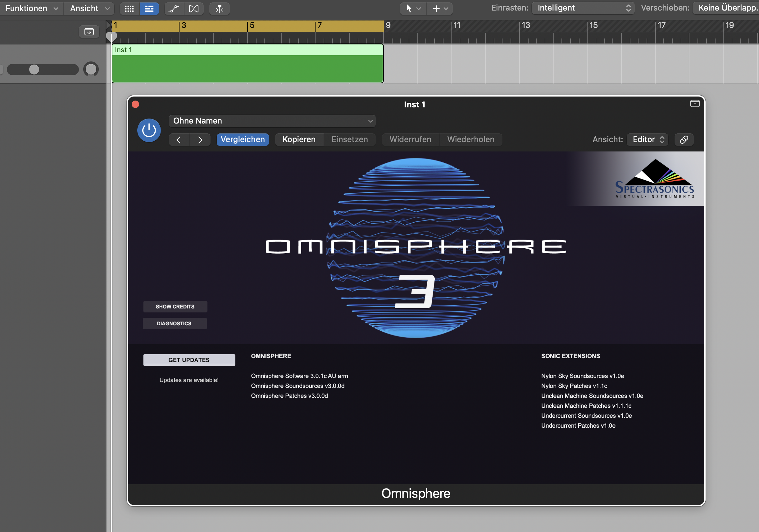Click the playhead catch icon
759x532 pixels.
220,9
